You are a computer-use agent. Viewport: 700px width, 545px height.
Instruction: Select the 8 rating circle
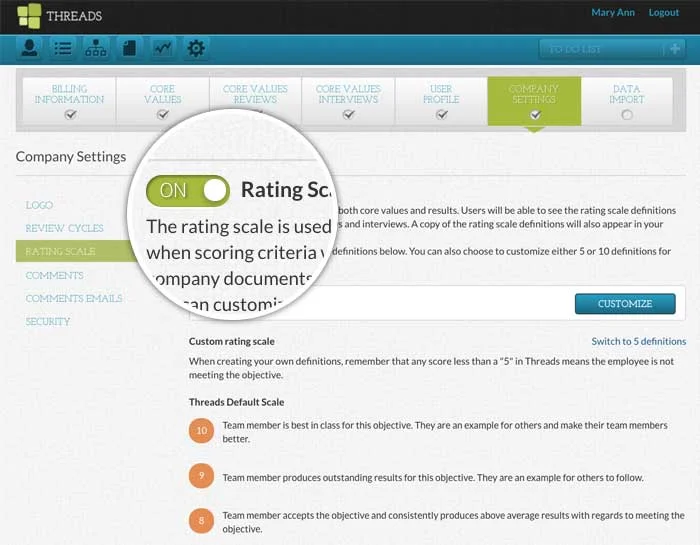(x=201, y=520)
